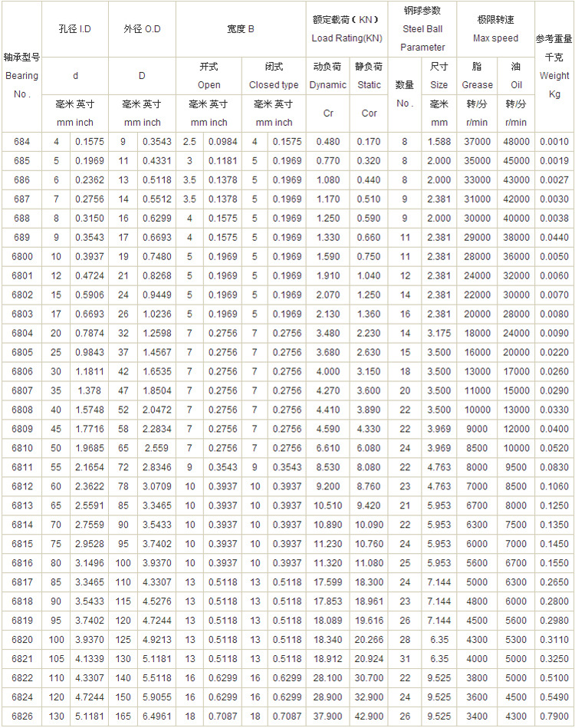Click the Steel Ball Parameter header

pos(422,29)
